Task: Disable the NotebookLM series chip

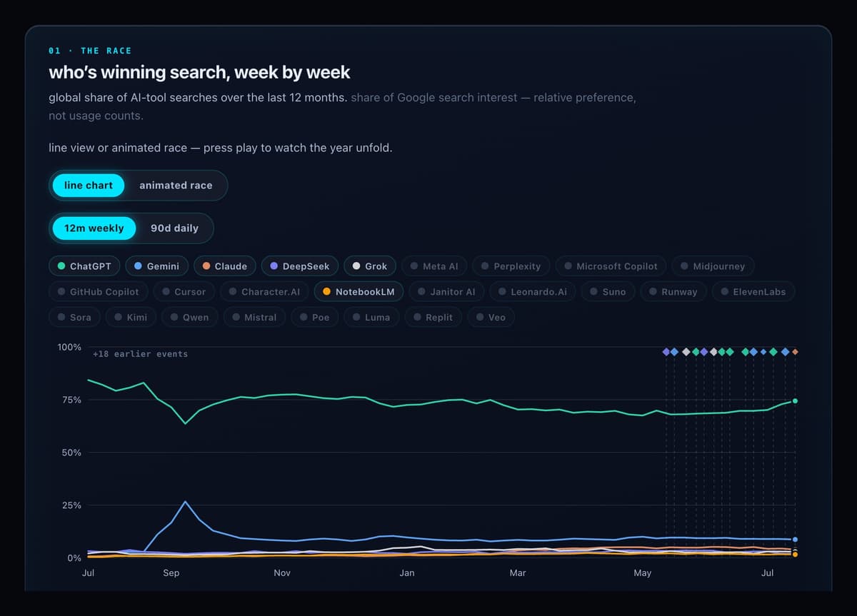Action: coord(359,292)
